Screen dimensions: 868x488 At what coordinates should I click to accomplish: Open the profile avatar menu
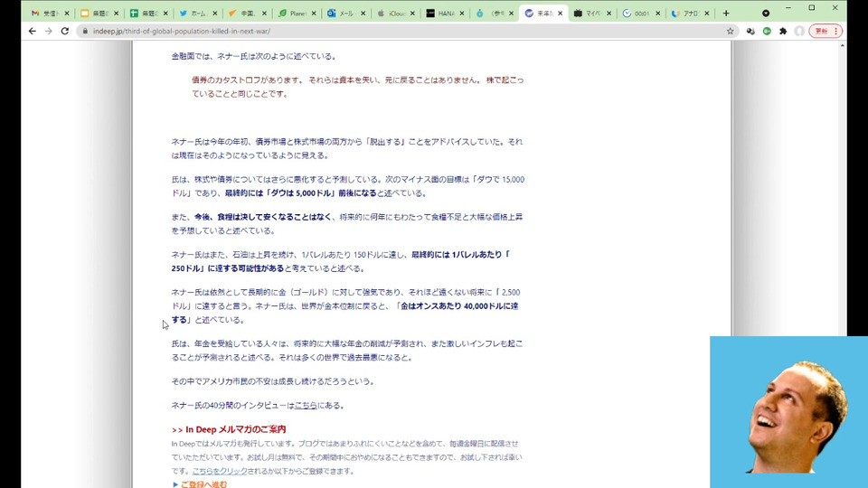798,31
